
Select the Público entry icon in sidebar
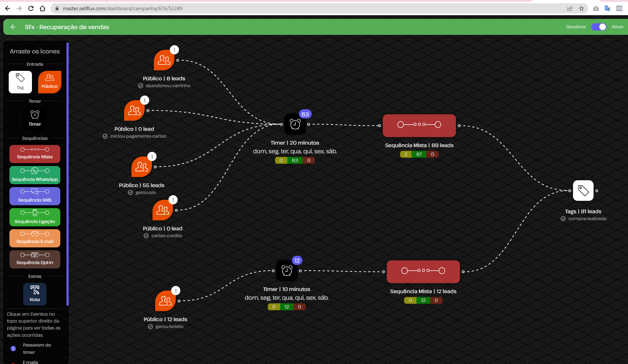click(49, 82)
